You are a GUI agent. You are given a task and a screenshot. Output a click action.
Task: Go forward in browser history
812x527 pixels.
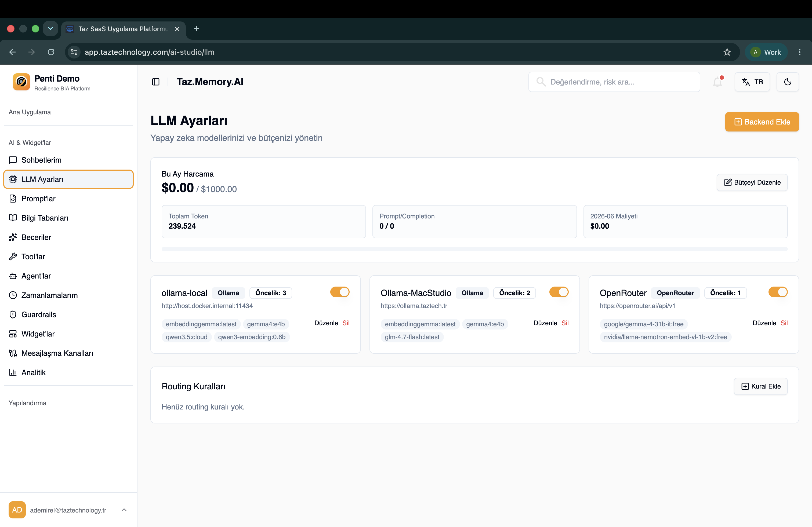[32, 52]
